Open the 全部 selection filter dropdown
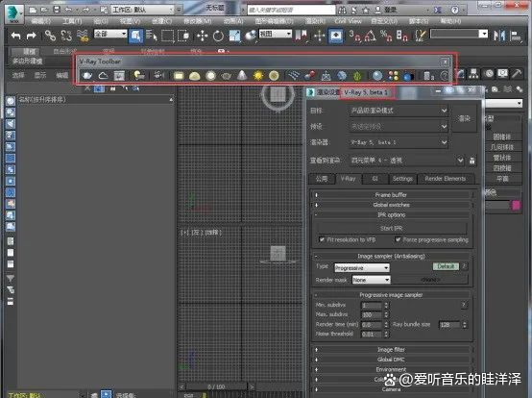The height and width of the screenshot is (398, 532). tap(110, 34)
